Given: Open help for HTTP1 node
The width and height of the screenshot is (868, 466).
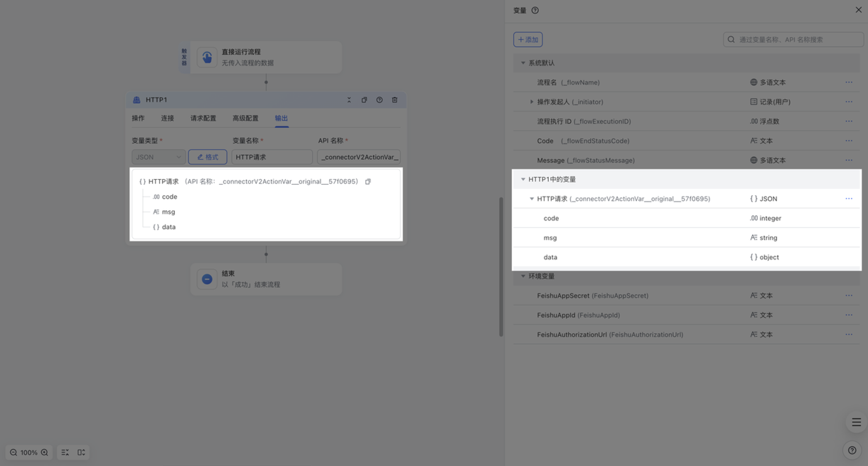Looking at the screenshot, I should 379,100.
